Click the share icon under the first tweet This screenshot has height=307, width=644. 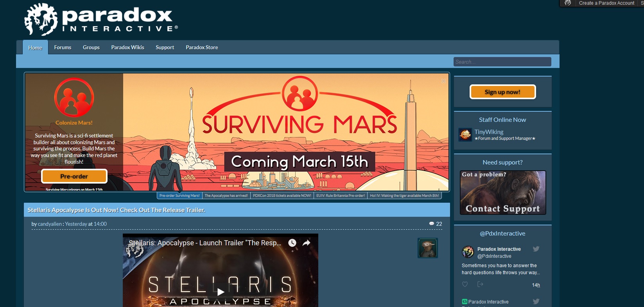[x=480, y=284]
